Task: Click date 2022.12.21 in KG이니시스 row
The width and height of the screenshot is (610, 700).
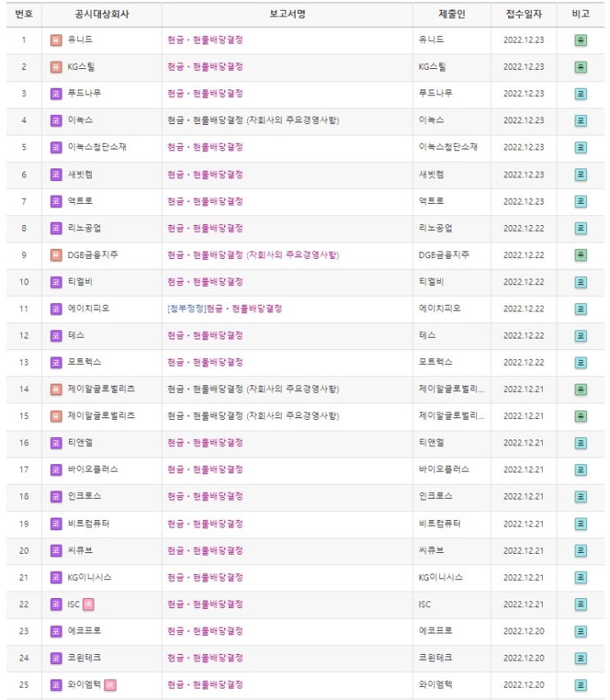Action: [x=524, y=578]
